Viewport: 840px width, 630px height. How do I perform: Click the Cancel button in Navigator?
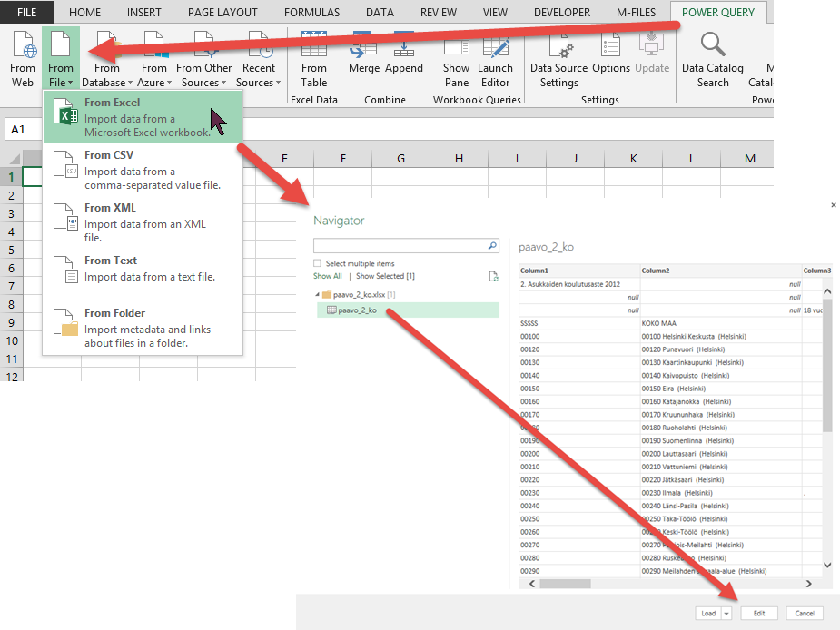805,614
